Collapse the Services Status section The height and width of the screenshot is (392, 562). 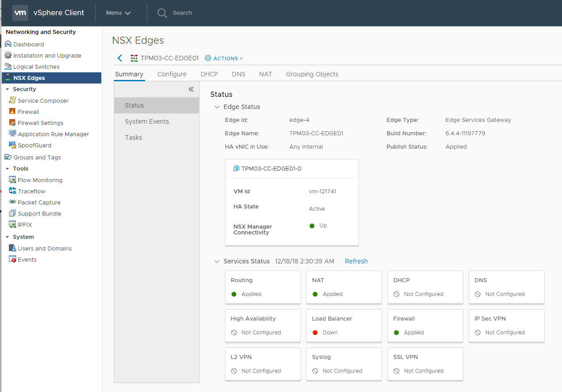217,262
